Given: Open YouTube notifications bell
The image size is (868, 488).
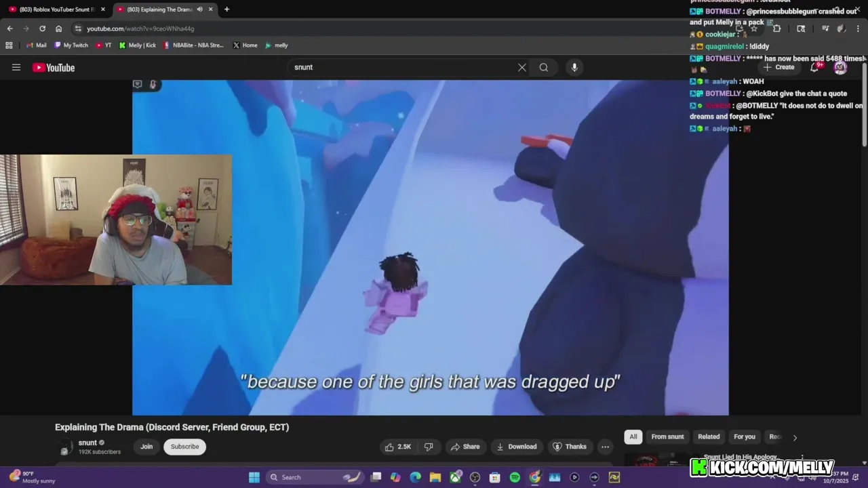Looking at the screenshot, I should 815,67.
